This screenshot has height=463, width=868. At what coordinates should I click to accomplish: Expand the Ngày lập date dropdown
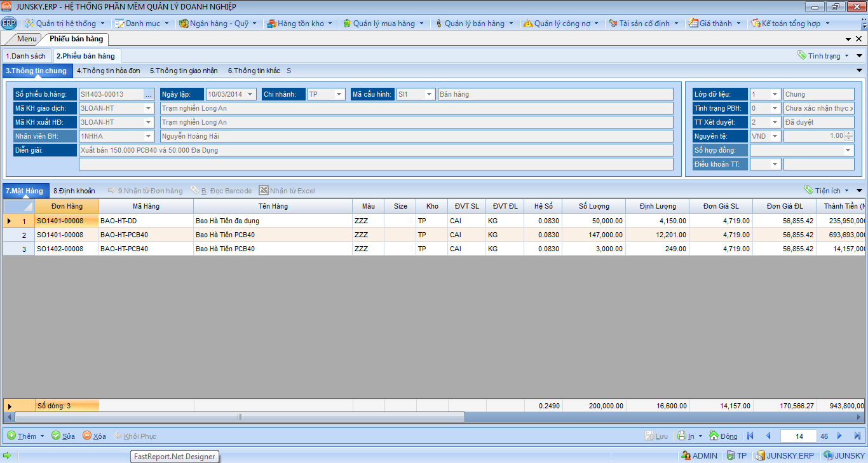click(250, 94)
